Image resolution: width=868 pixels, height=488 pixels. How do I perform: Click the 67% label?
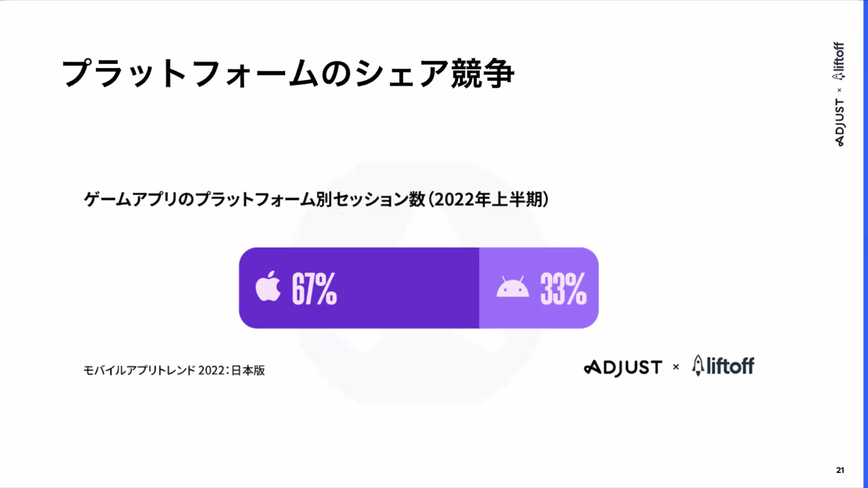(314, 288)
